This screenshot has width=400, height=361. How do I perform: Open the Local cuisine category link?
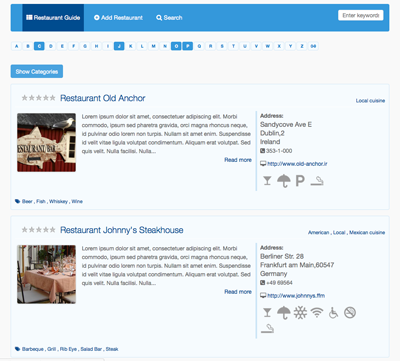[370, 101]
